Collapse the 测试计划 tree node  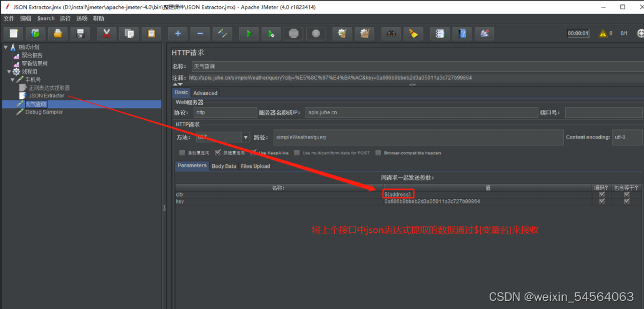pyautogui.click(x=6, y=47)
